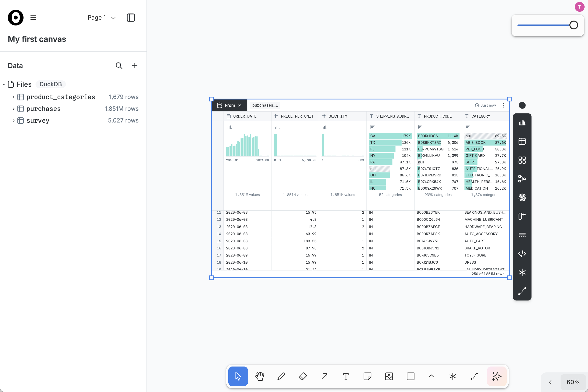Collapse the Files section
The height and width of the screenshot is (392, 588).
coord(4,84)
